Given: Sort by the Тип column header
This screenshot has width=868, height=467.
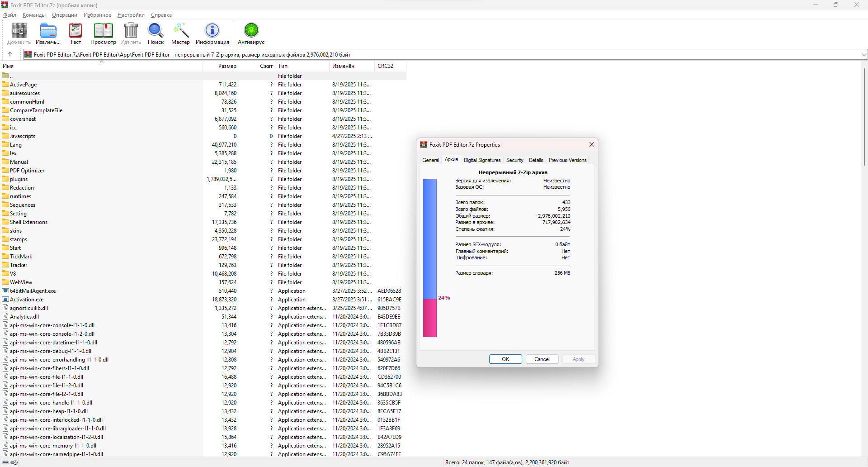Looking at the screenshot, I should 302,66.
